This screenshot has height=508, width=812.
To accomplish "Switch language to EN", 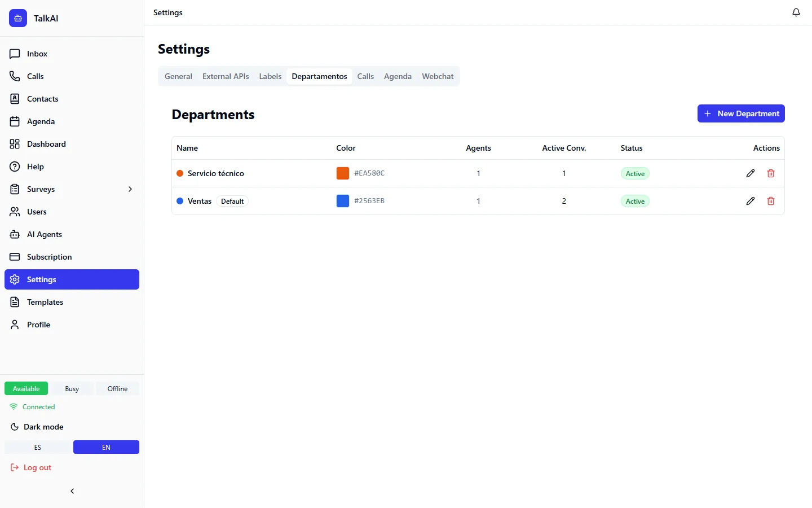I will click(106, 447).
